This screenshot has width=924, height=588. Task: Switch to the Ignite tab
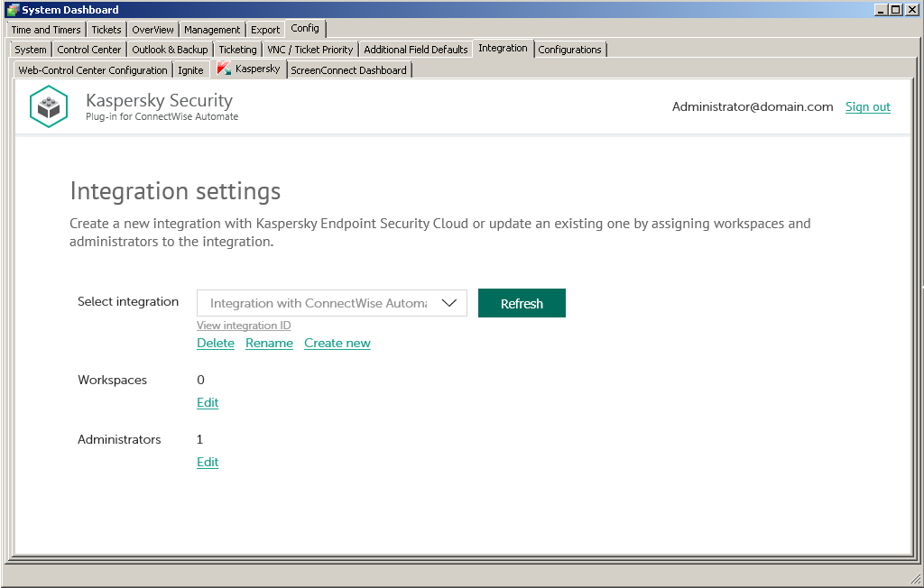tap(190, 69)
